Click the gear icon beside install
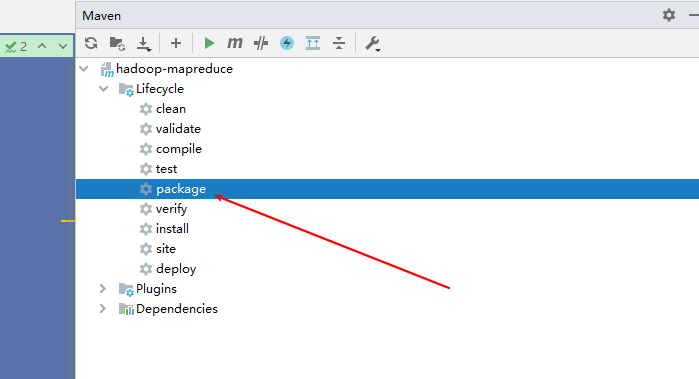This screenshot has height=379, width=699. 146,229
